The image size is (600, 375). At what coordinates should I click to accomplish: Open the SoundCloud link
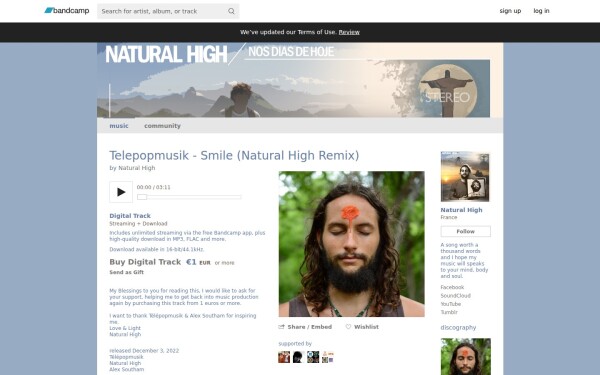[x=455, y=295]
